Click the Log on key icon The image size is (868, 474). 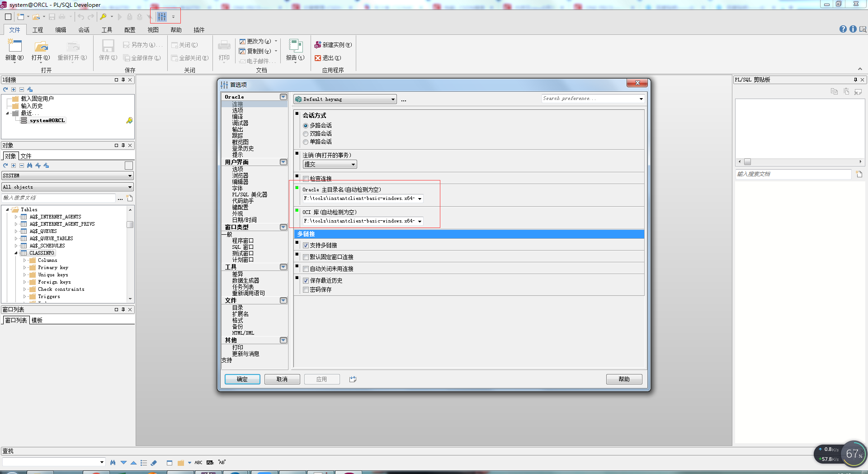pyautogui.click(x=103, y=17)
